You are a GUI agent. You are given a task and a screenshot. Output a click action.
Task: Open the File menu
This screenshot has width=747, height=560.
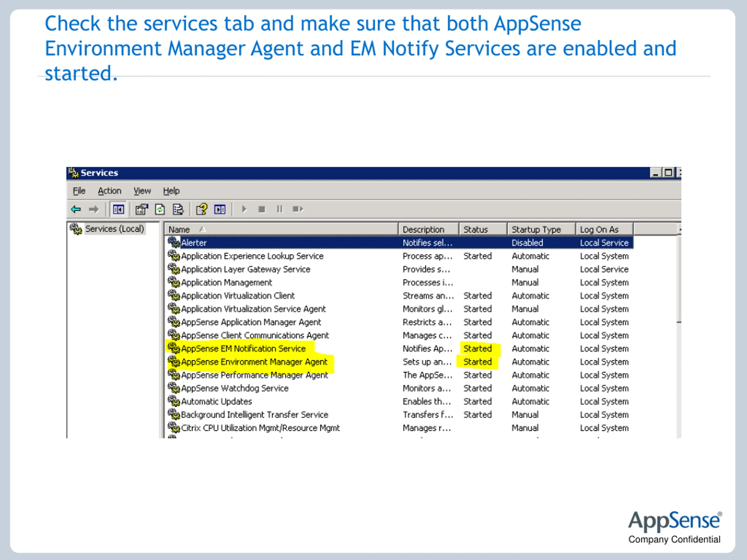pyautogui.click(x=79, y=191)
